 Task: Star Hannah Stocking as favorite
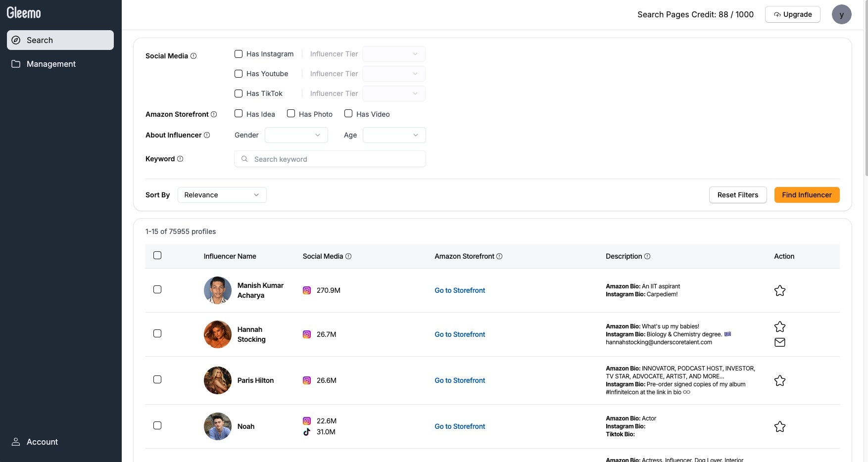pyautogui.click(x=780, y=326)
